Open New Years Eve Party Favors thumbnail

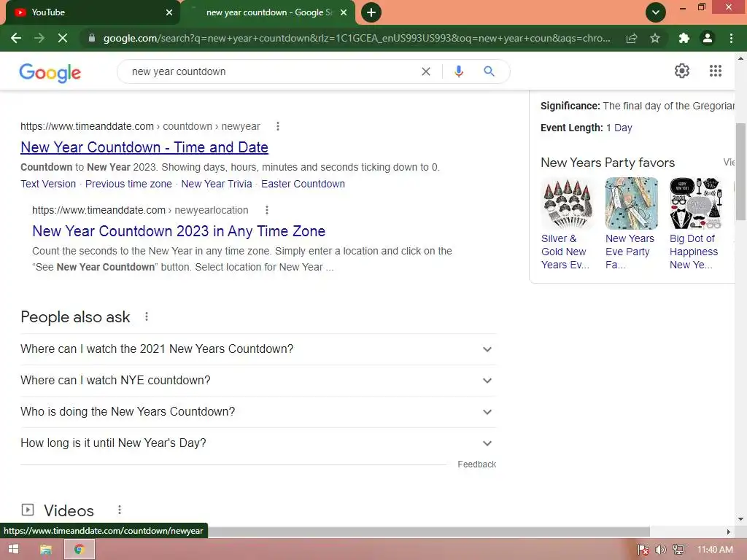pyautogui.click(x=632, y=203)
